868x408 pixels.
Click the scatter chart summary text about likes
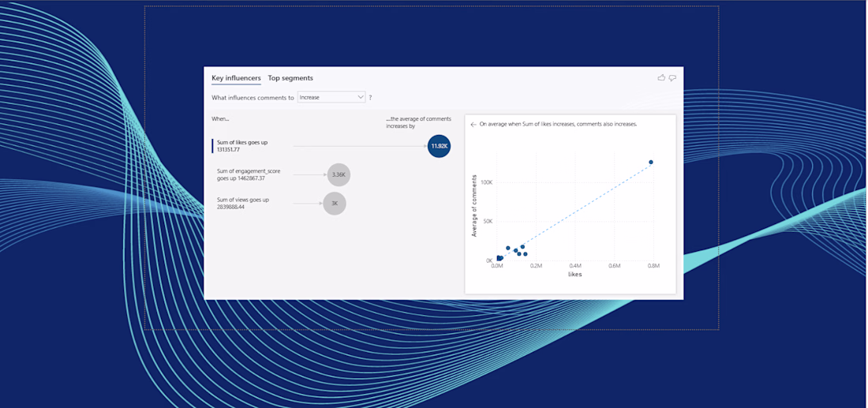(x=558, y=125)
